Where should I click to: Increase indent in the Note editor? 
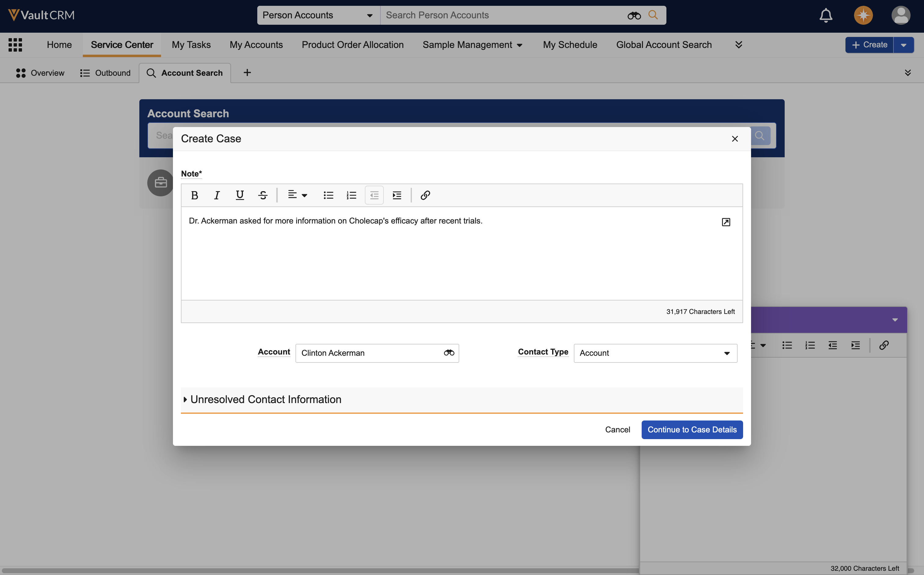point(397,195)
